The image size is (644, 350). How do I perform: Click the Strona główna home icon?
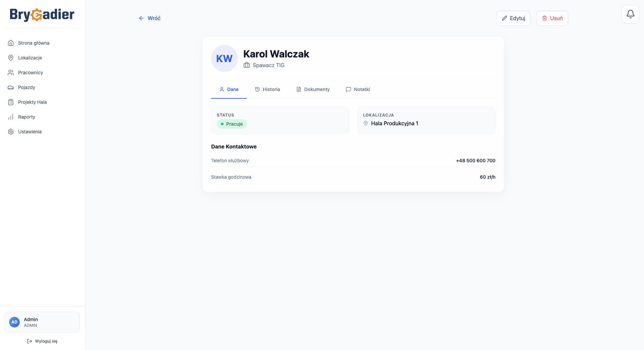point(11,43)
